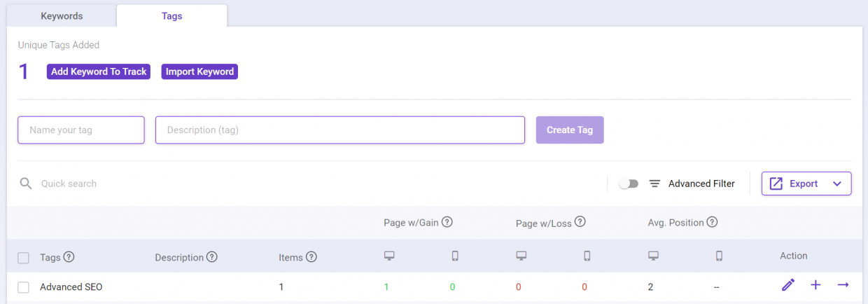Select the Tags tab
This screenshot has width=868, height=304.
tap(171, 15)
